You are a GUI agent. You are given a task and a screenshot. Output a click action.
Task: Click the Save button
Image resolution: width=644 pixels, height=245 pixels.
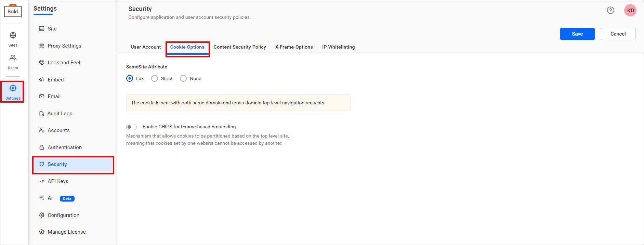tap(577, 34)
